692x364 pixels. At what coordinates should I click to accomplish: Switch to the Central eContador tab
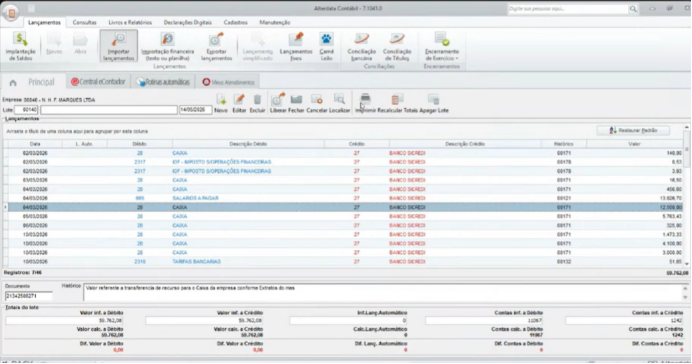tap(98, 82)
